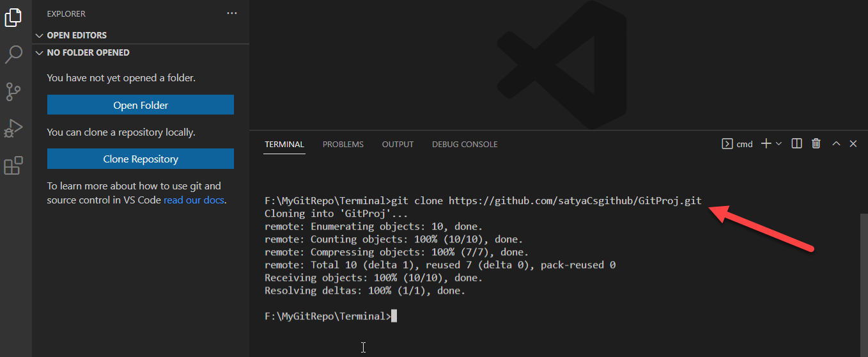Switch to the Output tab
The width and height of the screenshot is (868, 357).
coord(398,145)
